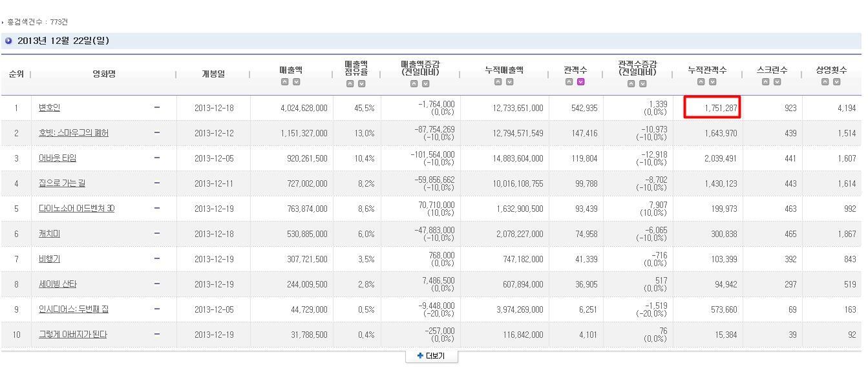Sort 상영횟수 column ascending
The height and width of the screenshot is (374, 868).
click(825, 82)
